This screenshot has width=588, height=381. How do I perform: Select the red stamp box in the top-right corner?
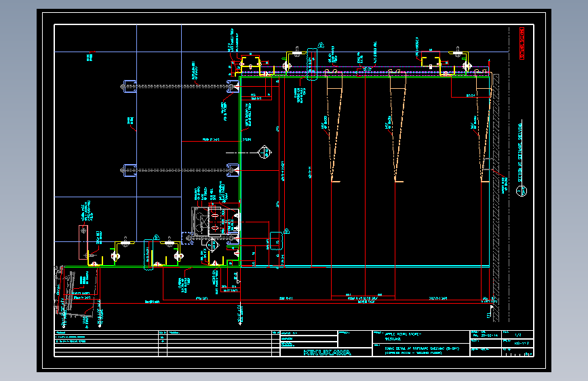click(522, 43)
